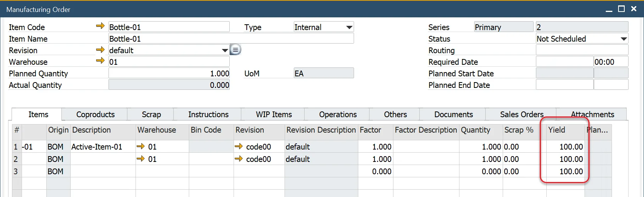Select row 3 number cell in grid
The width and height of the screenshot is (644, 197).
16,172
